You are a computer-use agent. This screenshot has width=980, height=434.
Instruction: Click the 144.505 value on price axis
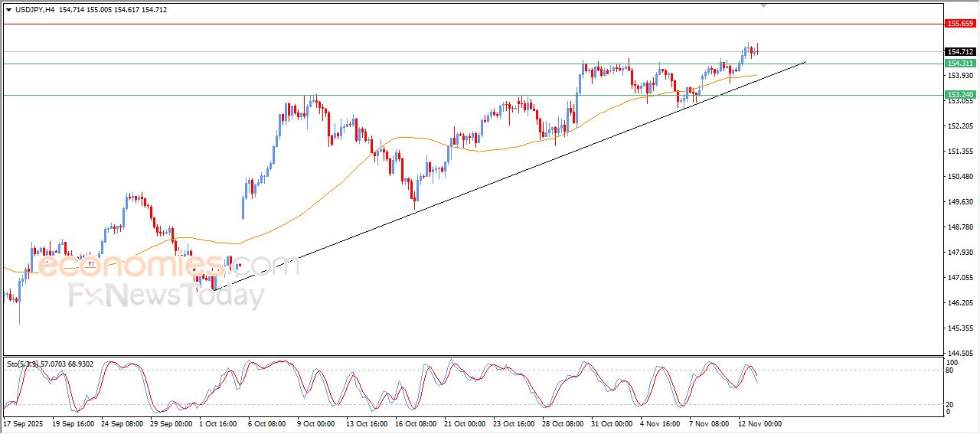click(960, 354)
